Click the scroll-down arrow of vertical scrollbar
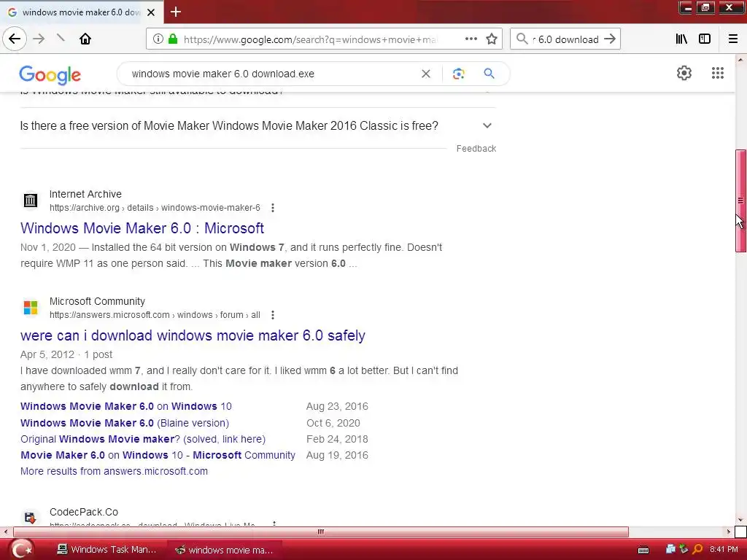Viewport: 747px width, 560px height. [740, 519]
